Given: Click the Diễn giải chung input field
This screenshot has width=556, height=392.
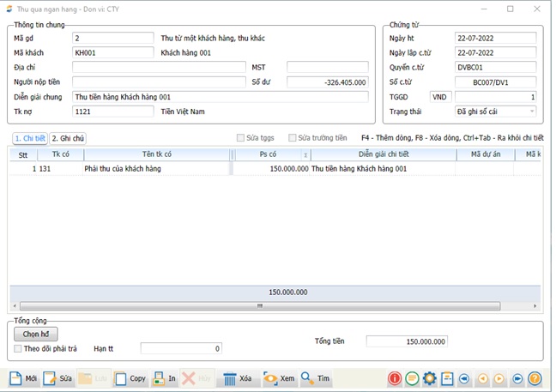Looking at the screenshot, I should pyautogui.click(x=220, y=97).
